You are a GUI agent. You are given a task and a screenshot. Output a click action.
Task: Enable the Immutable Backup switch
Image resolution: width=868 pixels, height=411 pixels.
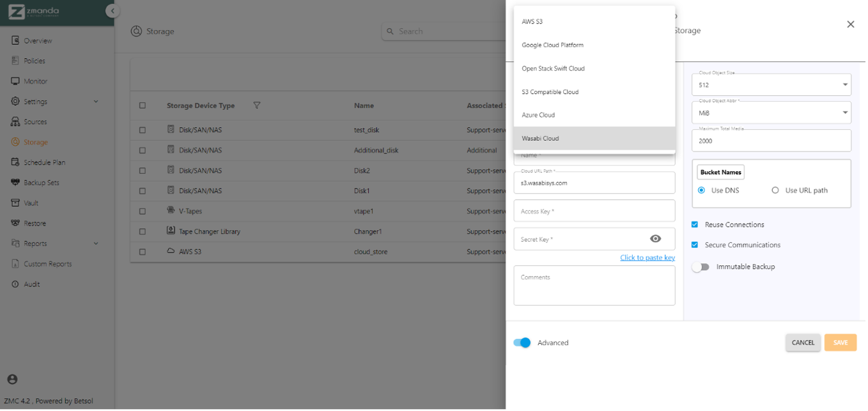701,267
